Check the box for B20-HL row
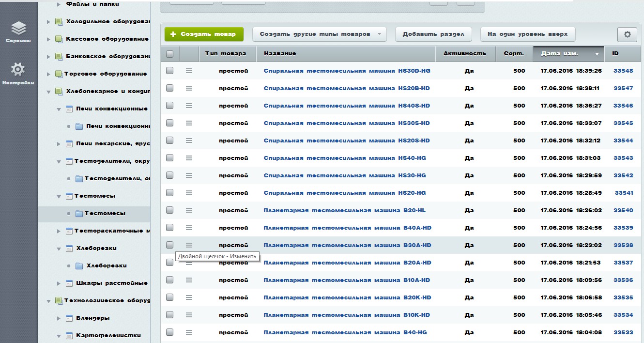This screenshot has width=644, height=343. [169, 210]
